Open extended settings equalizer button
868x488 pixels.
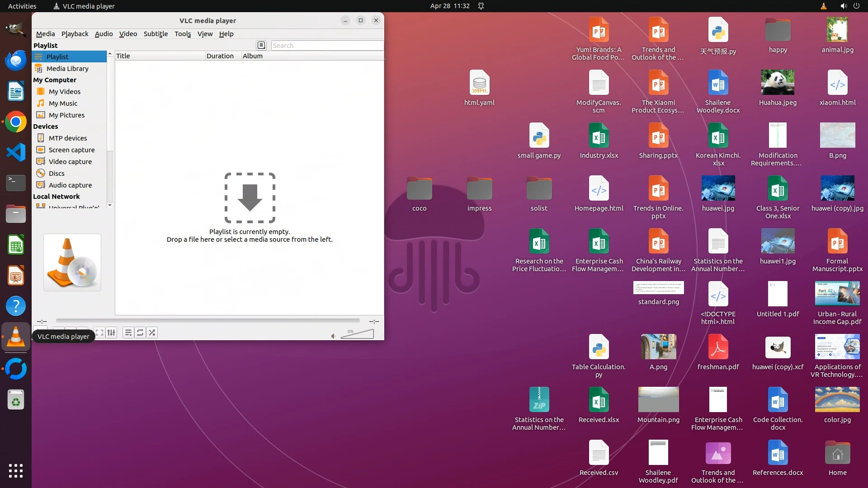111,333
